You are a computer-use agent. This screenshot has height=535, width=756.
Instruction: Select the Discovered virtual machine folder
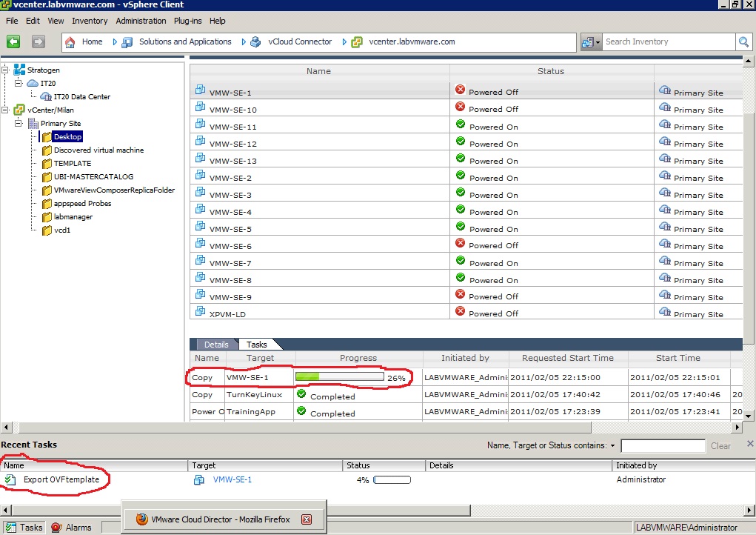(98, 150)
